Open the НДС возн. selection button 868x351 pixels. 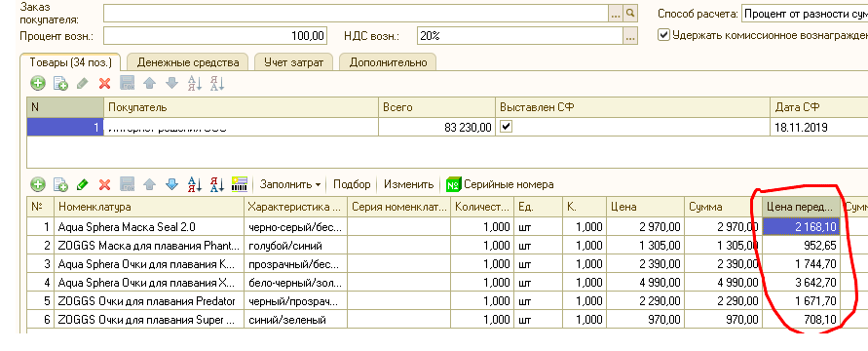[630, 36]
